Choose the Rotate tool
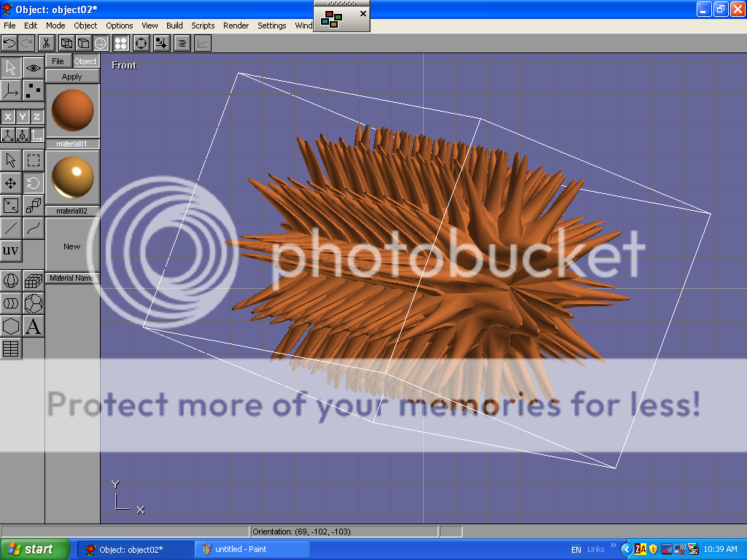Image resolution: width=747 pixels, height=560 pixels. pos(34,183)
